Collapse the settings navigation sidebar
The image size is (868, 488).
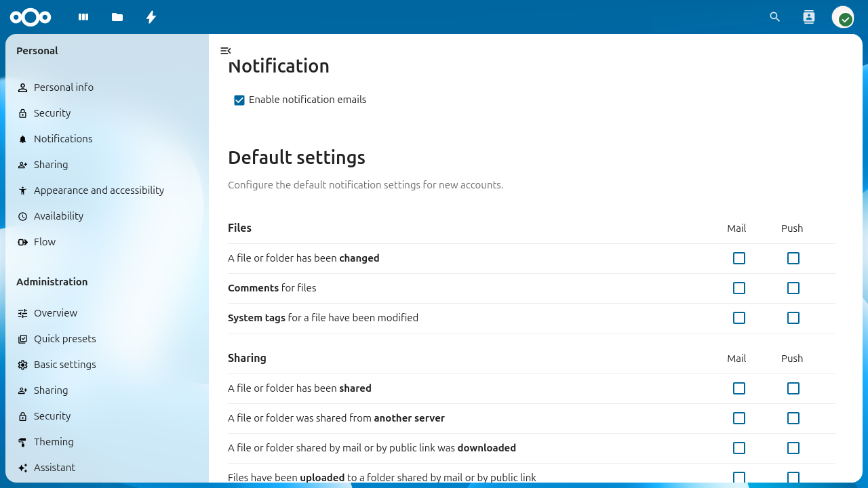point(226,51)
